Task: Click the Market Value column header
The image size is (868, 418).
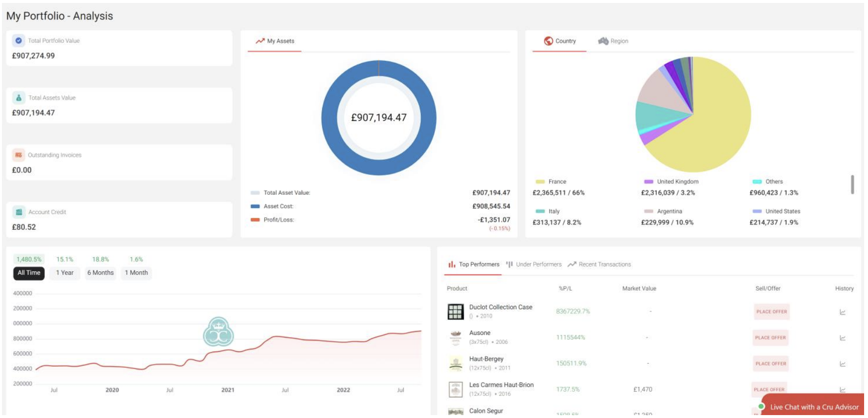Action: point(639,289)
